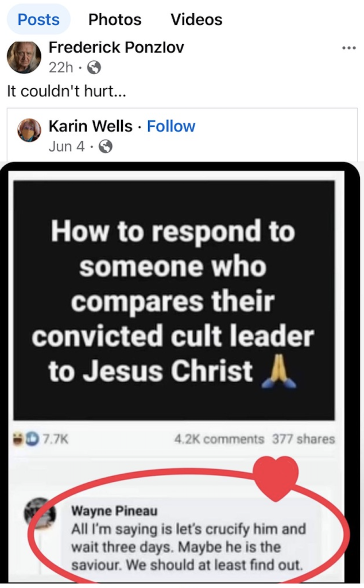Open Frederick Ponzlov's profile name link
Image resolution: width=364 pixels, height=588 pixels.
coord(116,47)
